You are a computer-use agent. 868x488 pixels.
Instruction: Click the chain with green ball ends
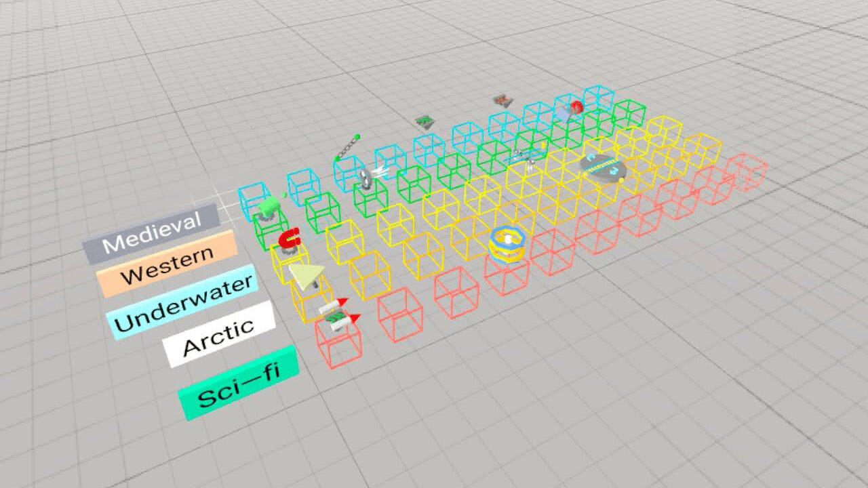[x=348, y=148]
